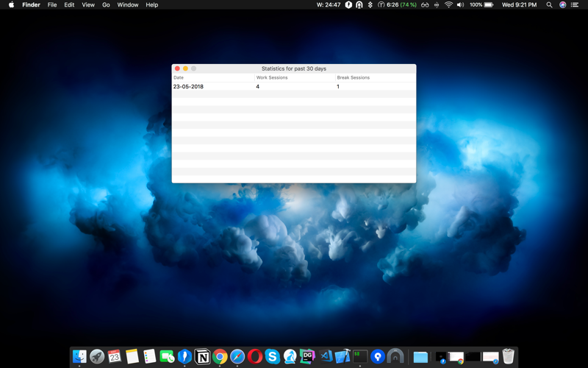Screen dimensions: 588x368
Task: Open Safari from the dock
Action: coord(237,357)
